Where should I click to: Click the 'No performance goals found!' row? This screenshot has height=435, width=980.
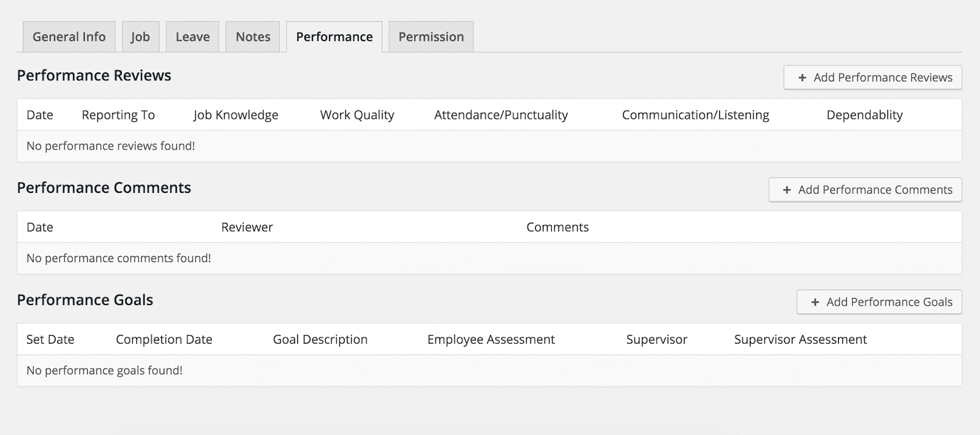coord(105,371)
